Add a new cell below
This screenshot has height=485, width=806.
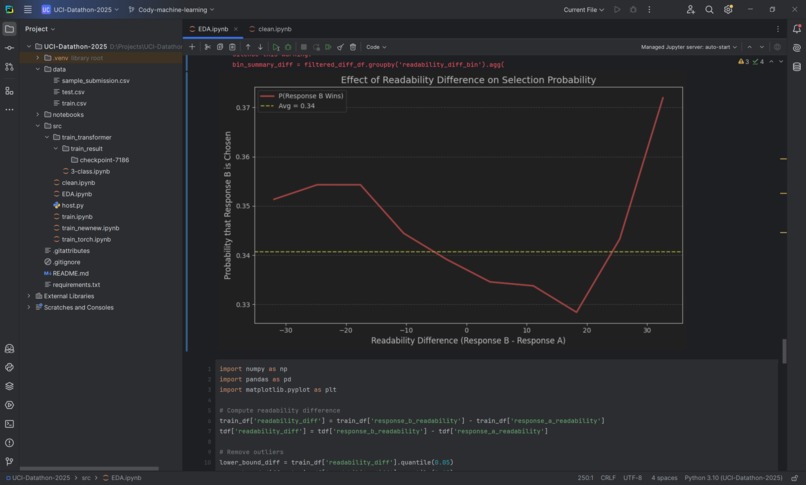(192, 47)
